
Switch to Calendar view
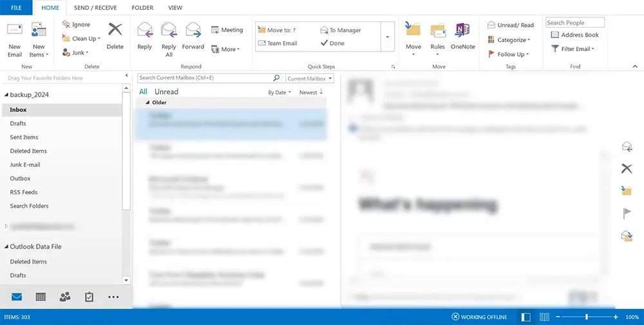point(41,297)
